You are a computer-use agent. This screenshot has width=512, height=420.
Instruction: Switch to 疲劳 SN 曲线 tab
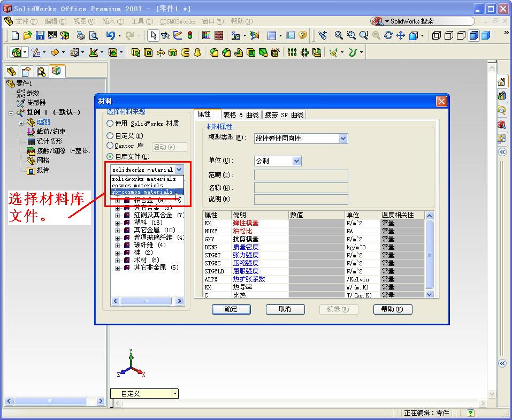[x=284, y=114]
